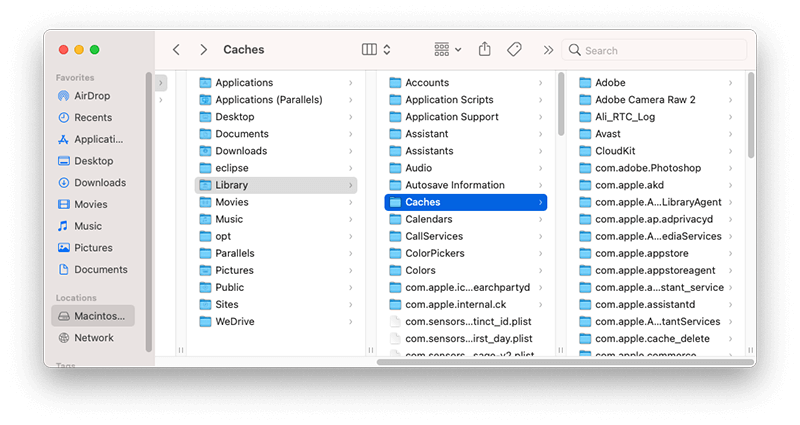The width and height of the screenshot is (800, 425).
Task: Select the CloudKit folder
Action: coord(656,151)
